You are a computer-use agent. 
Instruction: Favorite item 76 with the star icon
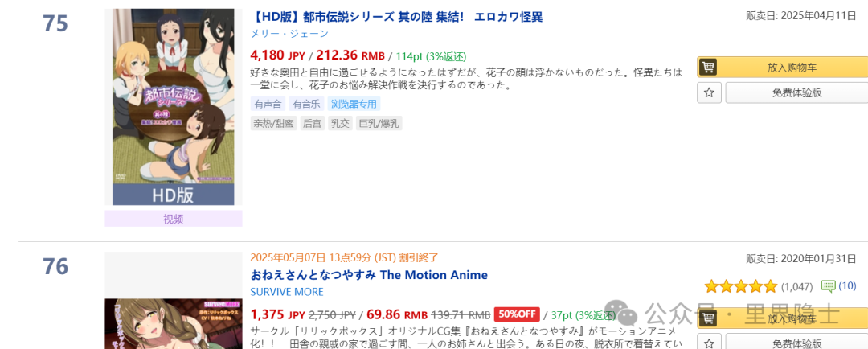pos(709,343)
